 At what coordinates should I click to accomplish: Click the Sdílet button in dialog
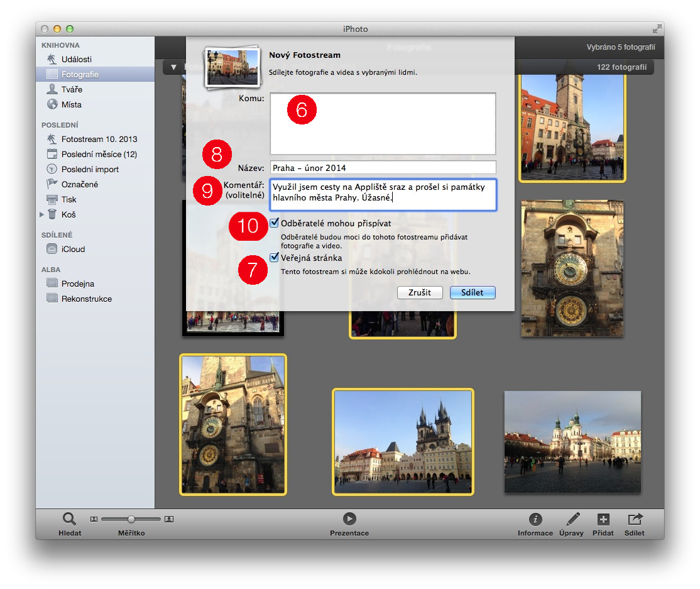pyautogui.click(x=473, y=292)
